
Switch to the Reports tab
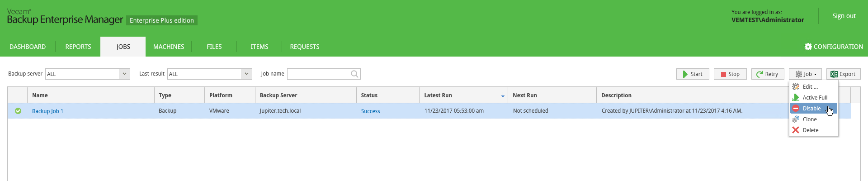coord(78,47)
